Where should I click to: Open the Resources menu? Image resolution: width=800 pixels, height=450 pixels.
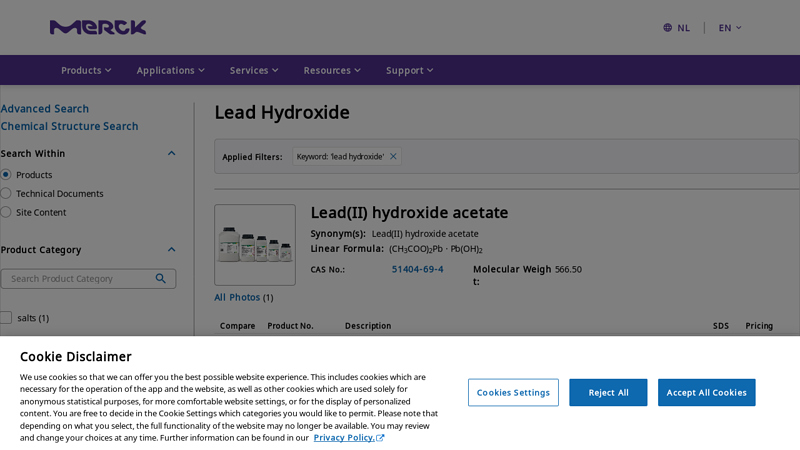tap(332, 70)
